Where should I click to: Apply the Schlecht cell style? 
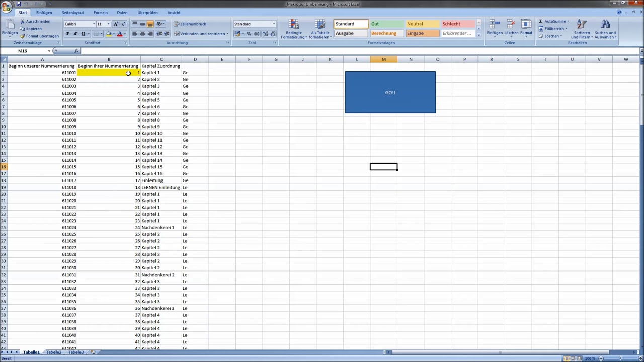click(458, 24)
